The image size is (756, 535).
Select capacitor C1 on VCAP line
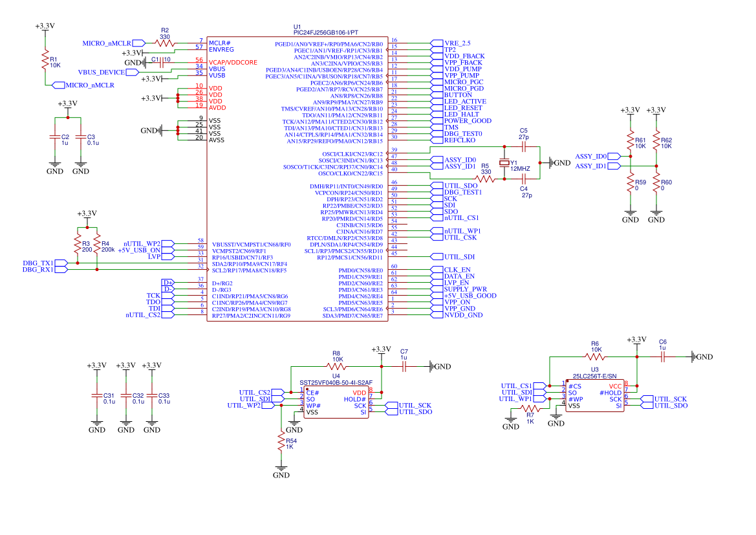pos(162,63)
